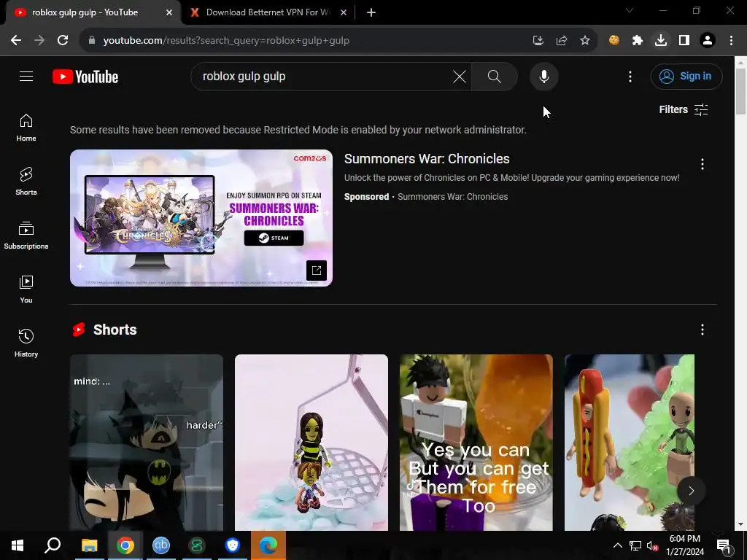The width and height of the screenshot is (747, 560).
Task: Open qBittorrent from the taskbar
Action: [161, 545]
